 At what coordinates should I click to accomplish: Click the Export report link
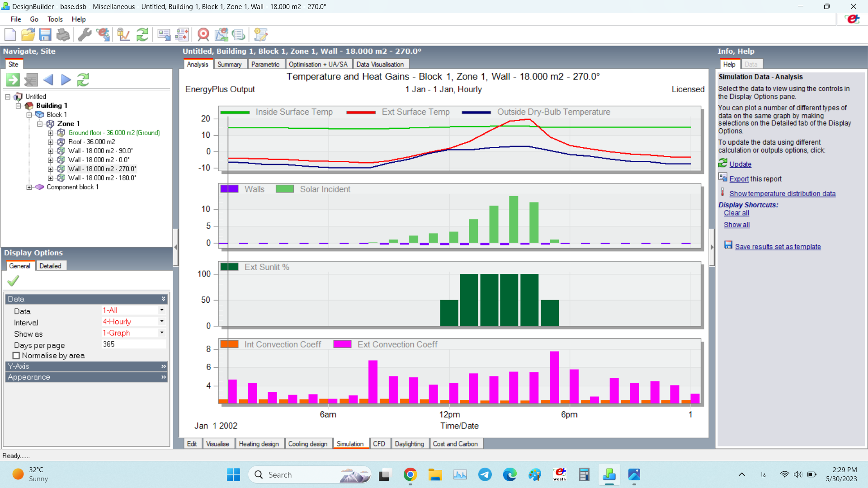739,179
